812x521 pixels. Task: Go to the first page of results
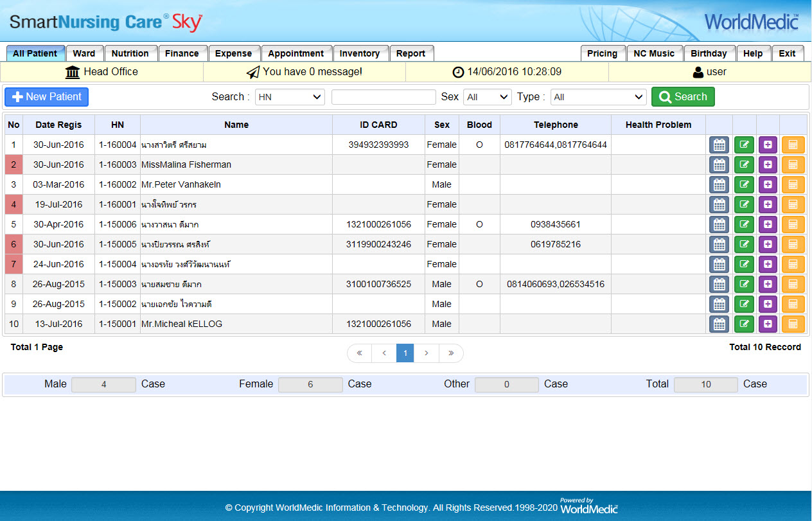pyautogui.click(x=359, y=353)
